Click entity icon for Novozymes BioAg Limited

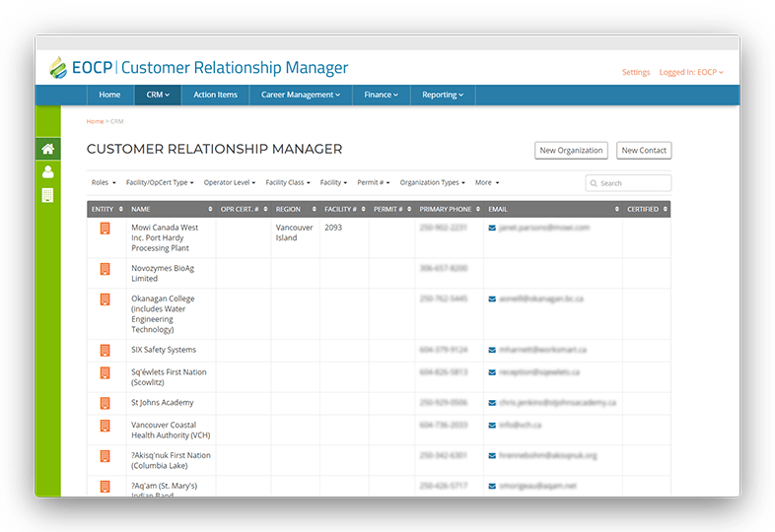coord(105,269)
